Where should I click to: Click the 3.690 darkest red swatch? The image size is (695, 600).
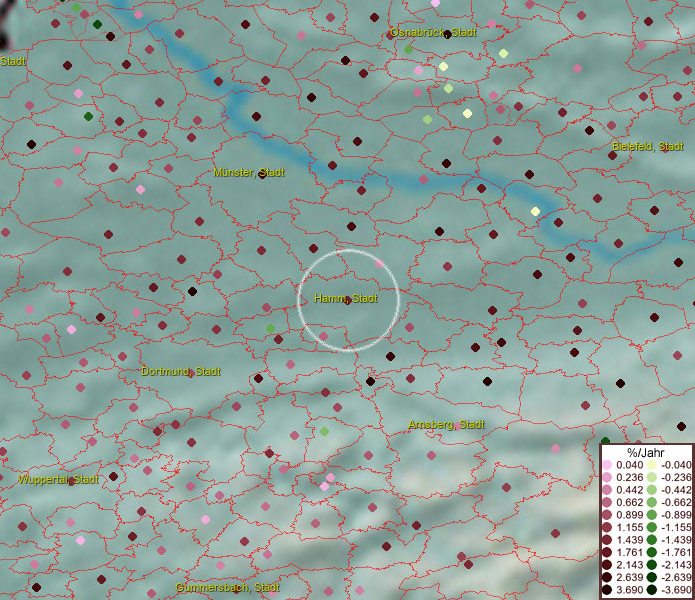607,590
